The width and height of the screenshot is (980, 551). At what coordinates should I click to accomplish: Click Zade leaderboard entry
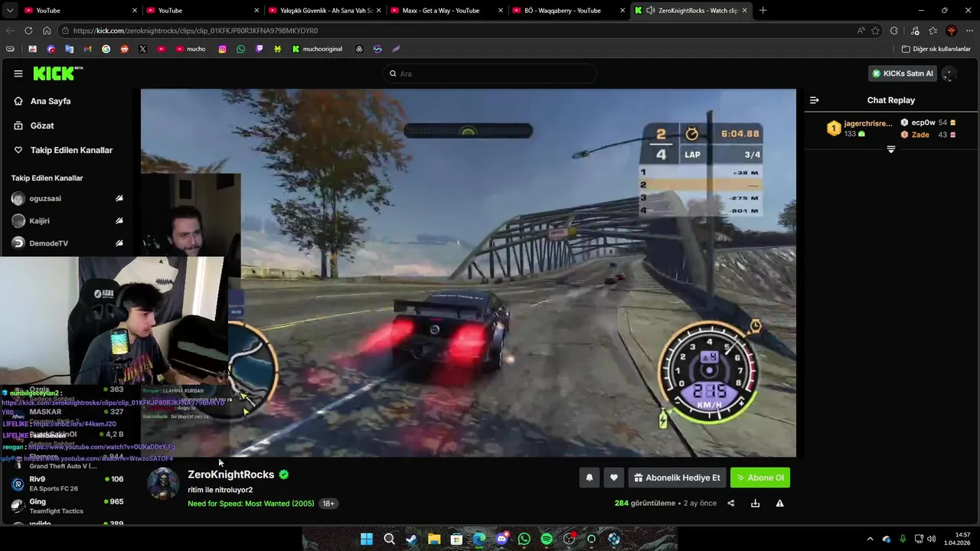[928, 135]
